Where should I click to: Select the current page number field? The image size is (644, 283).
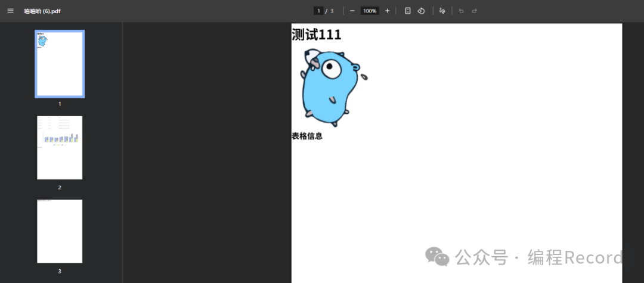point(319,11)
